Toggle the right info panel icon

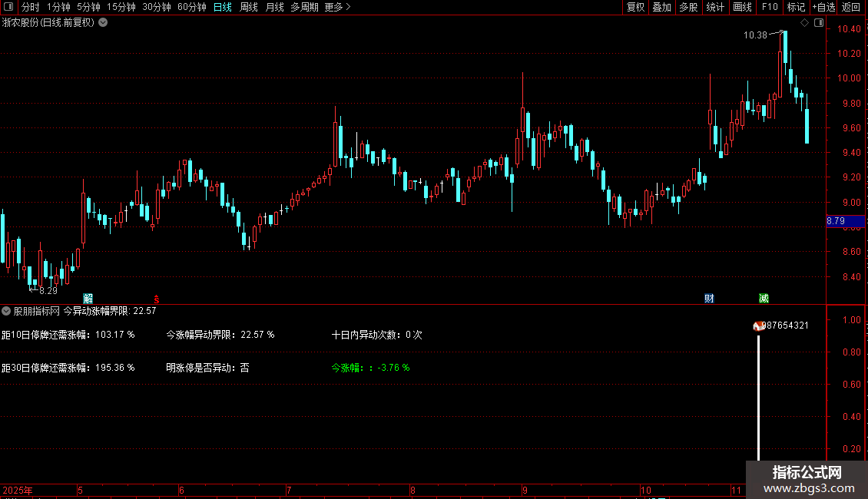pos(819,23)
